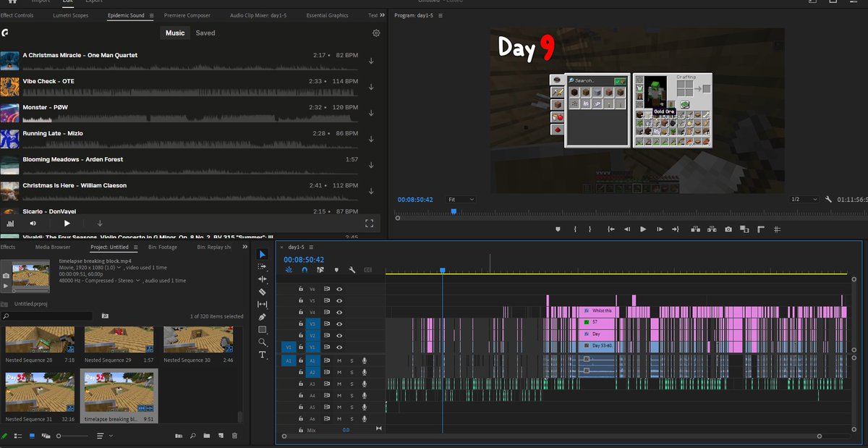Click Mark In in Program monitor
The height and width of the screenshot is (448, 868).
[575, 229]
